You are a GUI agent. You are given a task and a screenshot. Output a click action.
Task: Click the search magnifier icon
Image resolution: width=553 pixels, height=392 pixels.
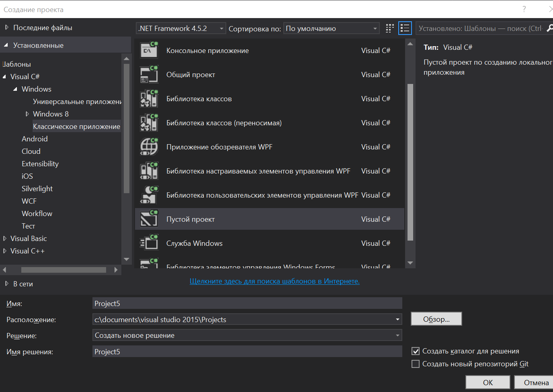point(549,28)
